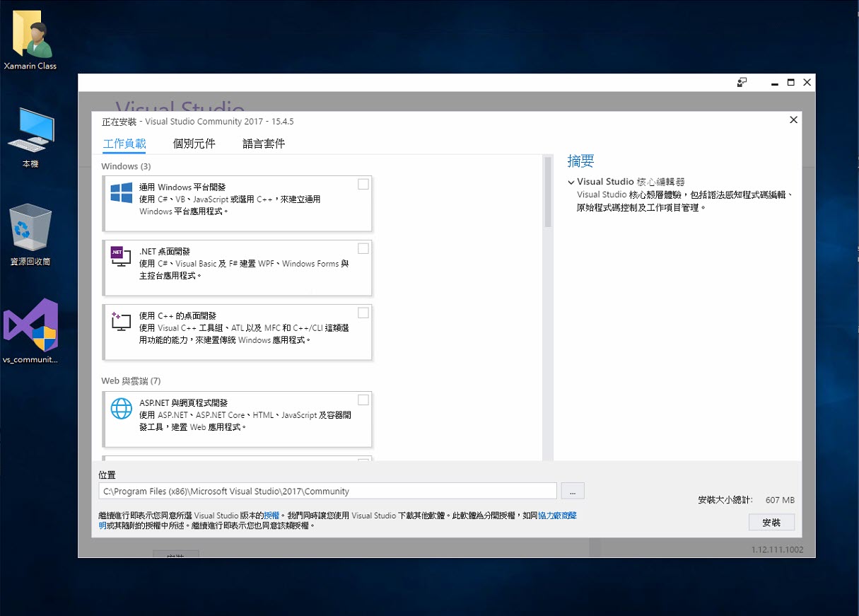The width and height of the screenshot is (859, 616).
Task: Click the "607 MB" install size value
Action: pyautogui.click(x=780, y=500)
